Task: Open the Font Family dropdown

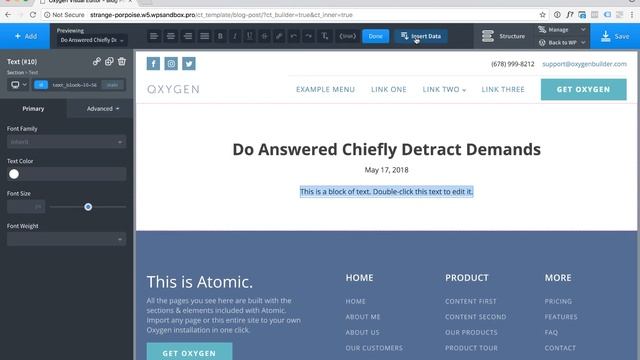Action: click(x=66, y=142)
